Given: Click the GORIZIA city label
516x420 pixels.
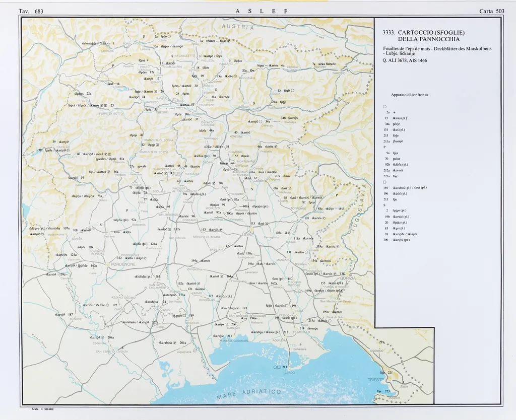Looking at the screenshot, I should pyautogui.click(x=348, y=278).
